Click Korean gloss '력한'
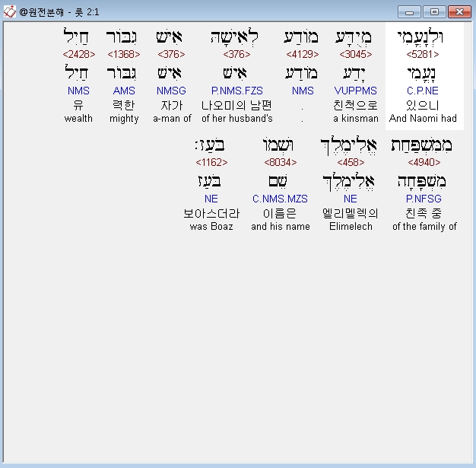The image size is (476, 468). [124, 105]
